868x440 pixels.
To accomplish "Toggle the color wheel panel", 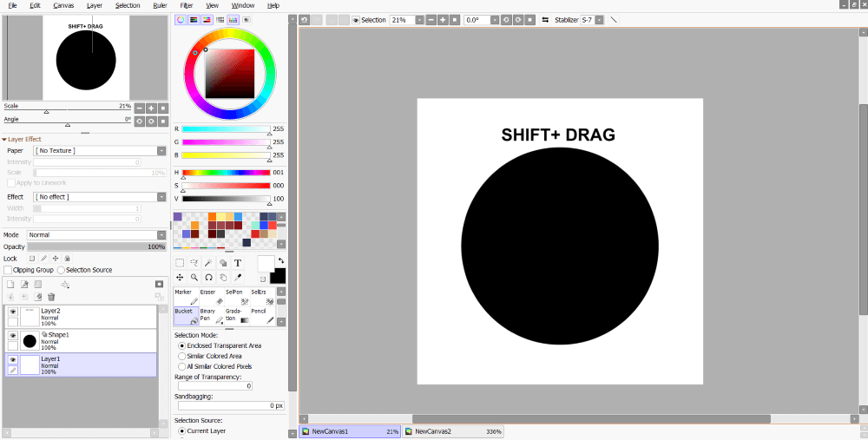I will tap(181, 20).
